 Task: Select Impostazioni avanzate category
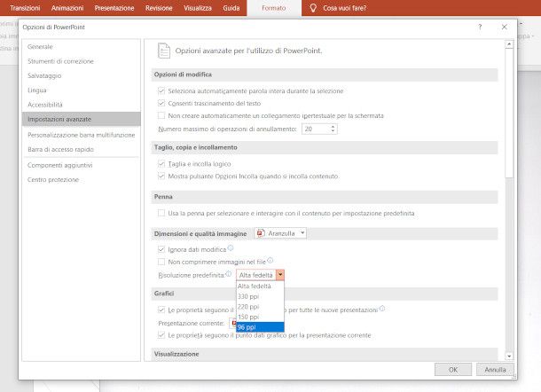point(82,119)
